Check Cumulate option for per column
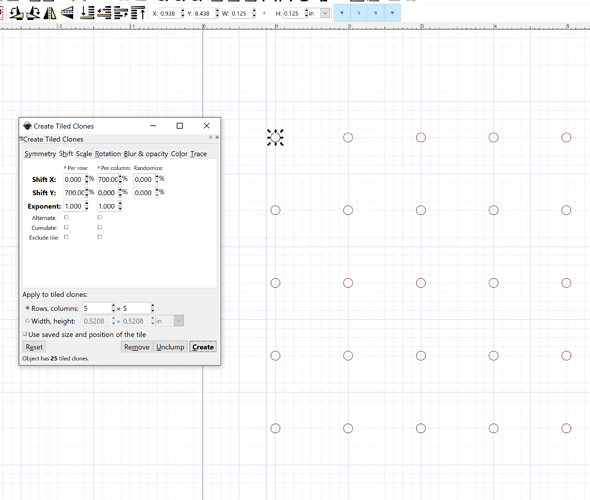The width and height of the screenshot is (590, 500). coord(99,227)
